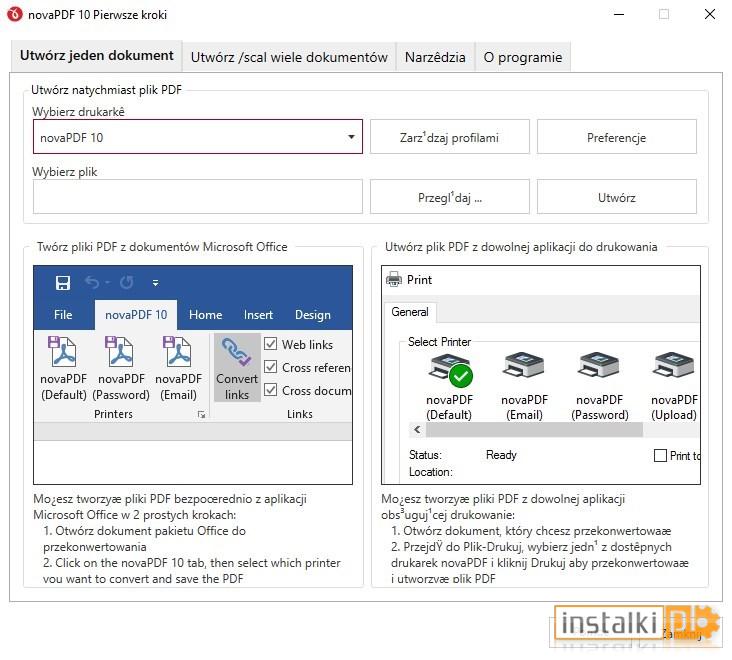The width and height of the screenshot is (732, 660).
Task: Toggle the Web links checkbox
Action: tap(270, 344)
